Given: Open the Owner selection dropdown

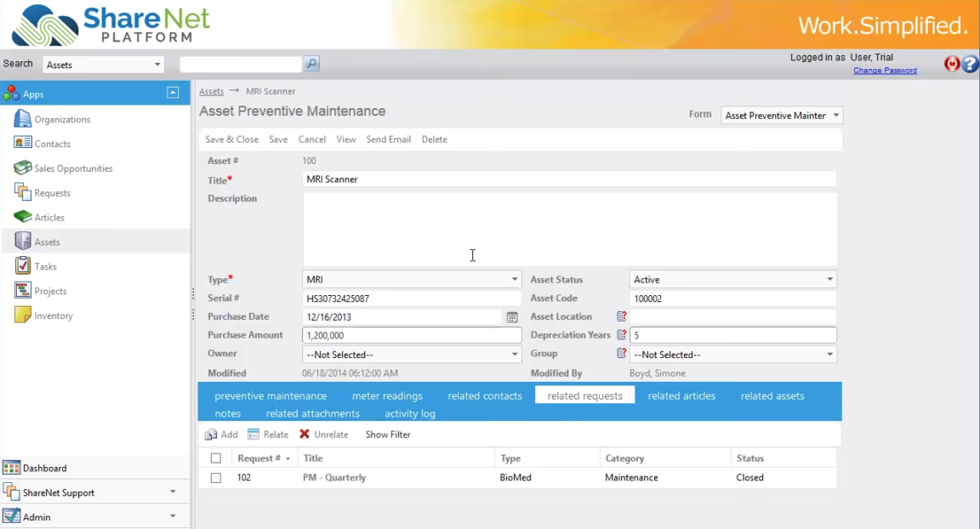Looking at the screenshot, I should 514,354.
